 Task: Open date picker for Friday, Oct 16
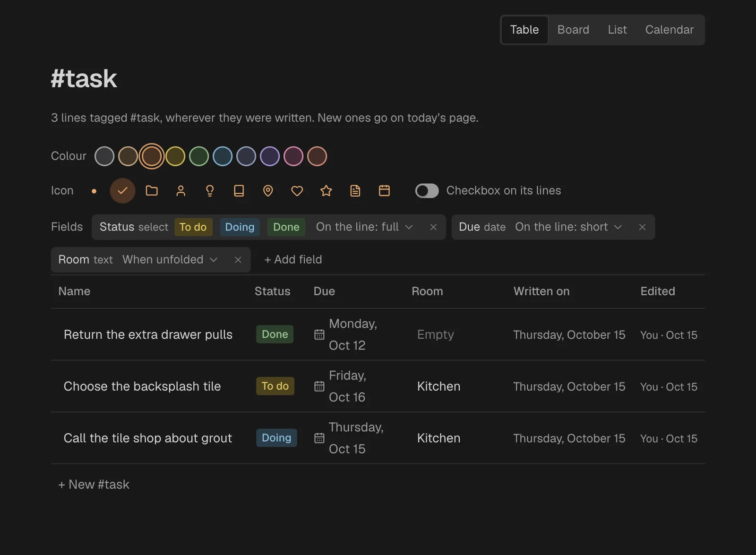(x=319, y=386)
